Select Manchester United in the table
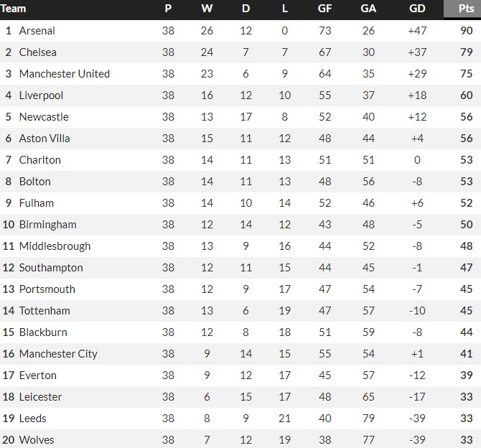Image resolution: width=481 pixels, height=448 pixels. 65,74
